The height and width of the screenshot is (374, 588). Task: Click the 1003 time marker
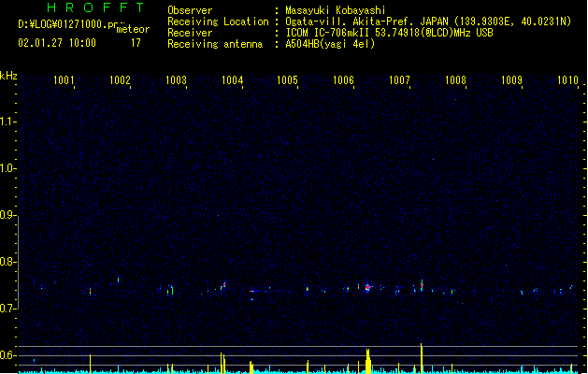[176, 79]
